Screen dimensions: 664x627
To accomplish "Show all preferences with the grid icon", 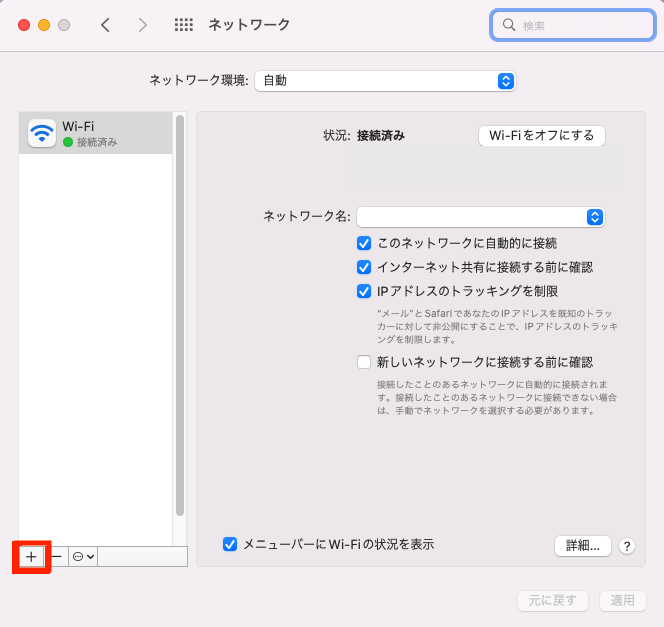I will pyautogui.click(x=184, y=25).
